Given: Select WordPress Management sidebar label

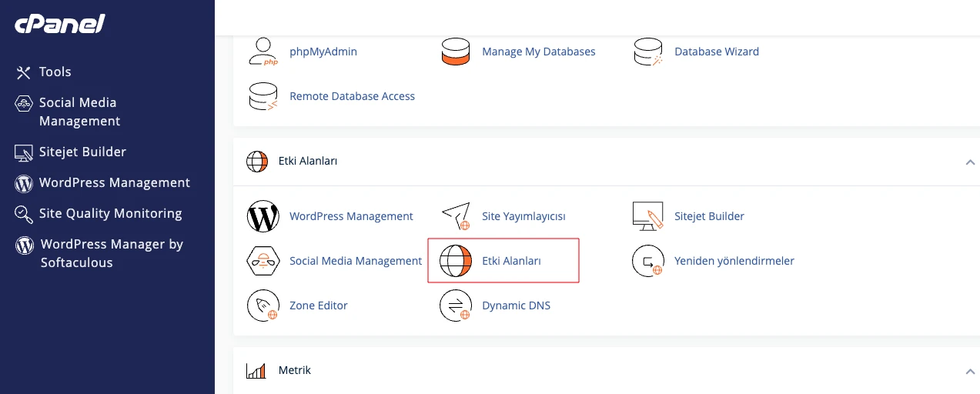Looking at the screenshot, I should tap(115, 182).
